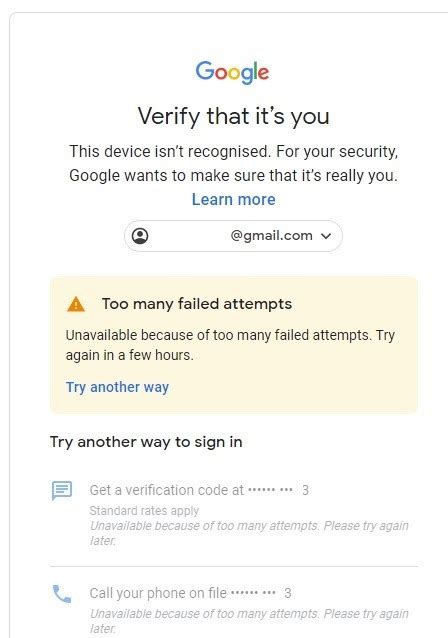This screenshot has height=638, width=448.
Task: Click the phone call handset icon
Action: (62, 594)
